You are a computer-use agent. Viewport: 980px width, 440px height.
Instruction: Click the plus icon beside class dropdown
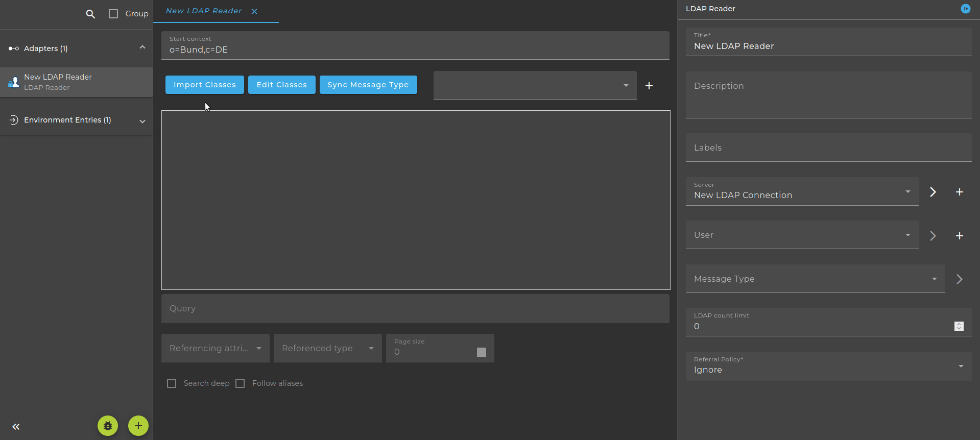(649, 86)
